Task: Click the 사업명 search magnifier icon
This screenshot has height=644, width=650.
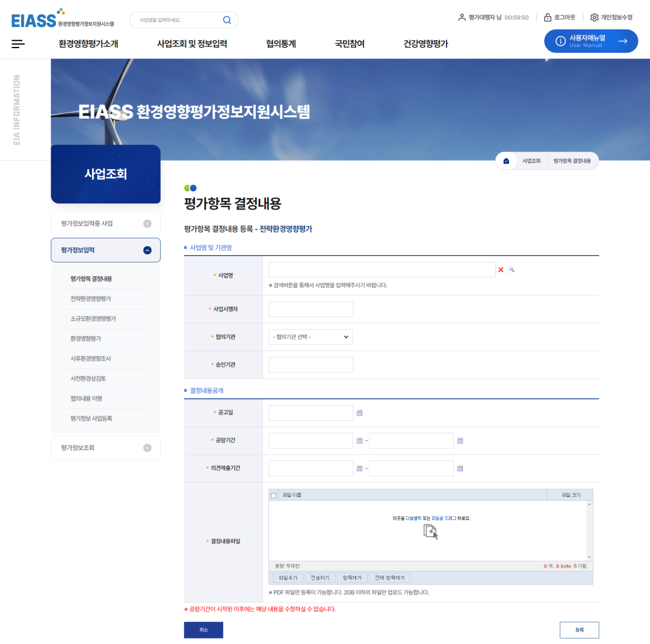Action: (x=512, y=270)
